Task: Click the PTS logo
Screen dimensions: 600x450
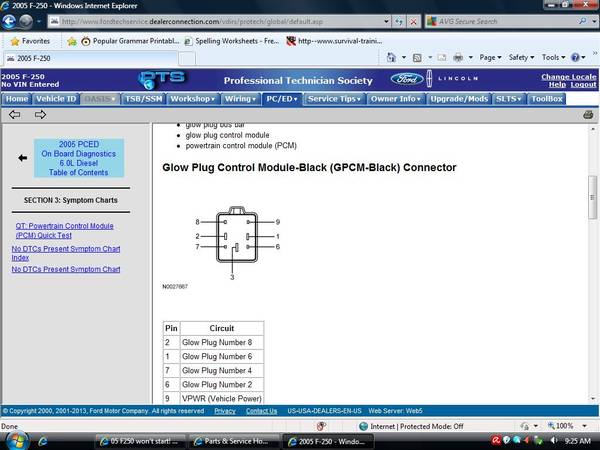Action: coord(161,80)
